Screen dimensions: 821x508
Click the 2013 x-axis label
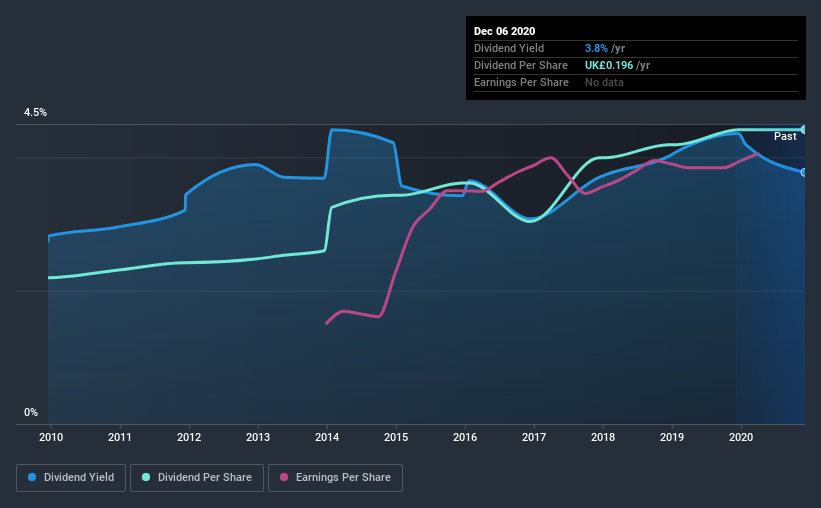point(258,437)
